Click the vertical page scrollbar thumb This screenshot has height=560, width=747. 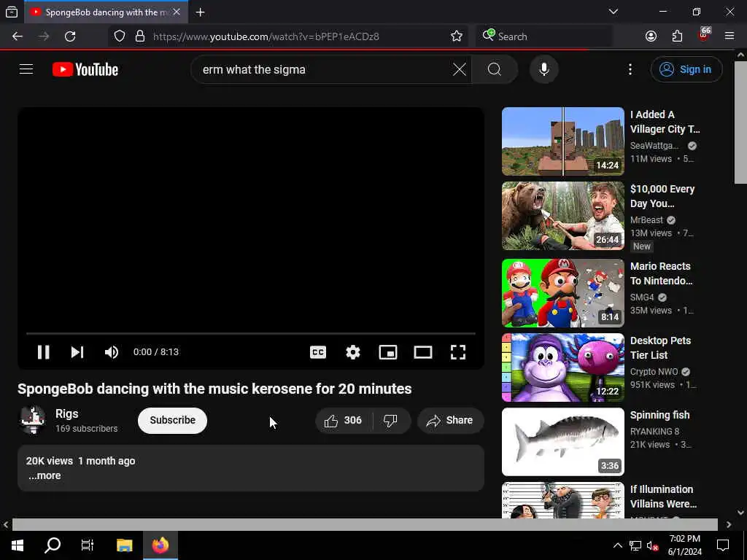click(x=740, y=122)
